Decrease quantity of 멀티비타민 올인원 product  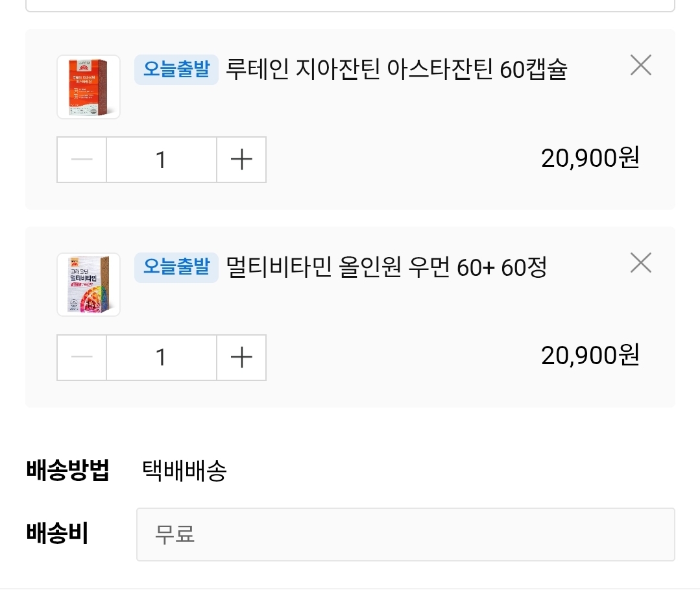tap(82, 357)
